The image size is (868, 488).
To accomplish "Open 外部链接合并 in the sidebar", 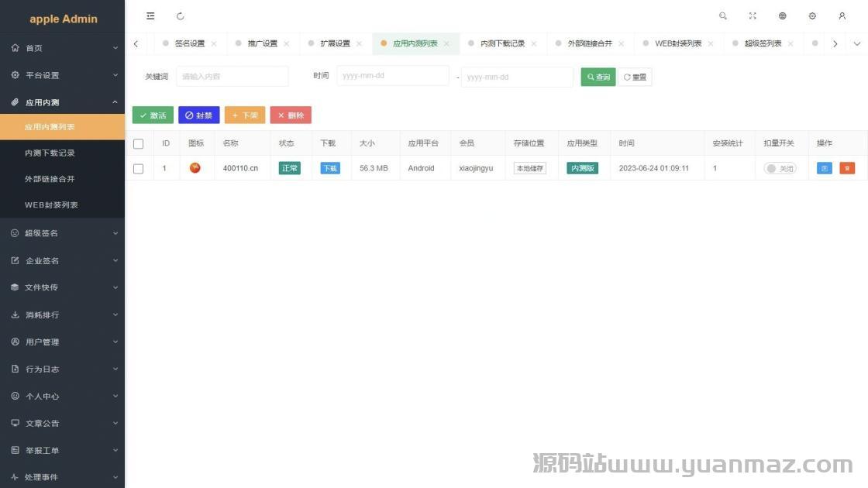I will 62,179.
